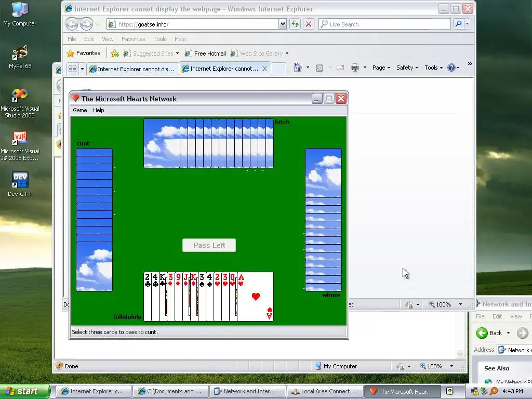
Task: Select the 2 of Clubs card
Action: (x=147, y=297)
